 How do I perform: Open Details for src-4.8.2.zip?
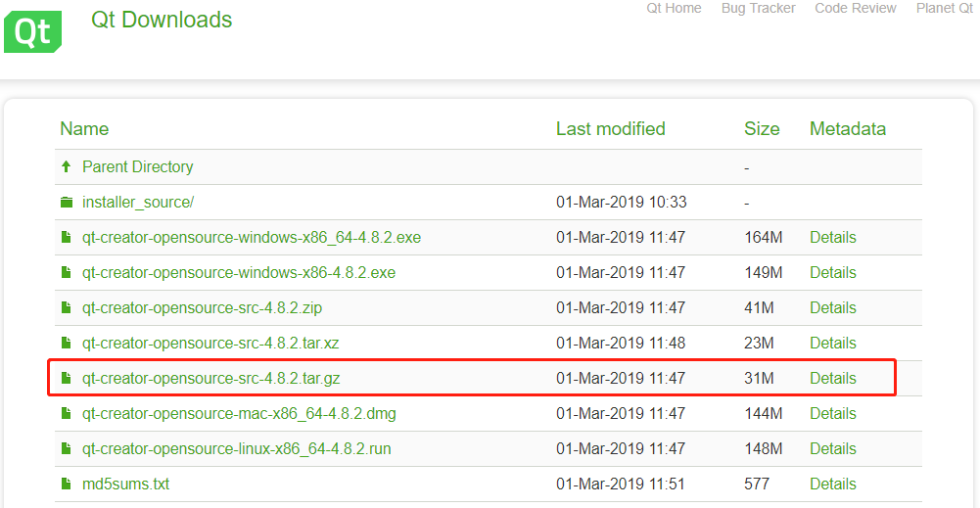[x=832, y=308]
